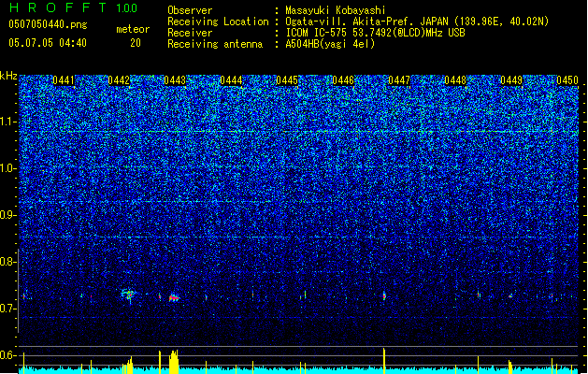Screen dimensions: 588x374
Task: Click the 0446 time marker
Action: click(x=343, y=80)
